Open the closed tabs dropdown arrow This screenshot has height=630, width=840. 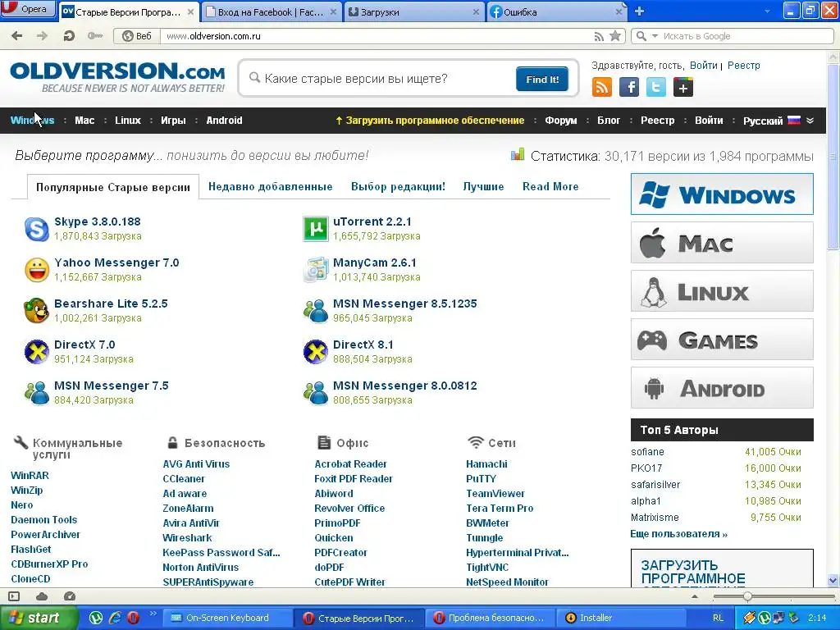click(767, 11)
